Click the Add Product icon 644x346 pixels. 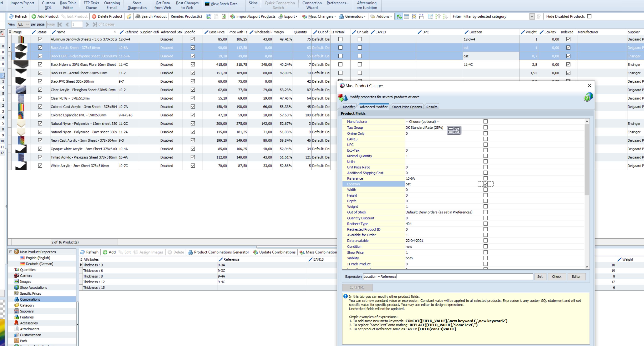pyautogui.click(x=34, y=16)
